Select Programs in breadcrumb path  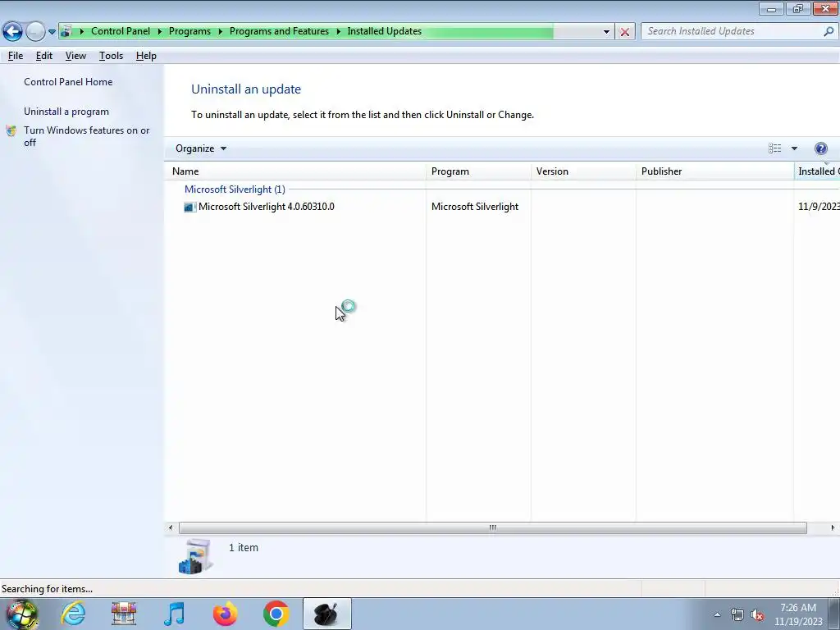click(x=189, y=31)
